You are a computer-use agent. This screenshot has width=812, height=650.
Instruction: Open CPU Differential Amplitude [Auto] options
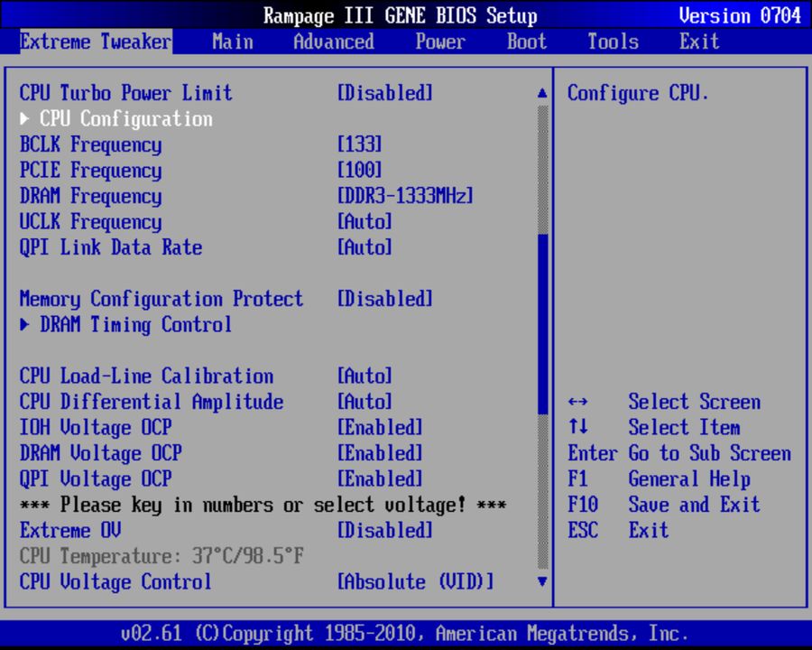tap(364, 402)
